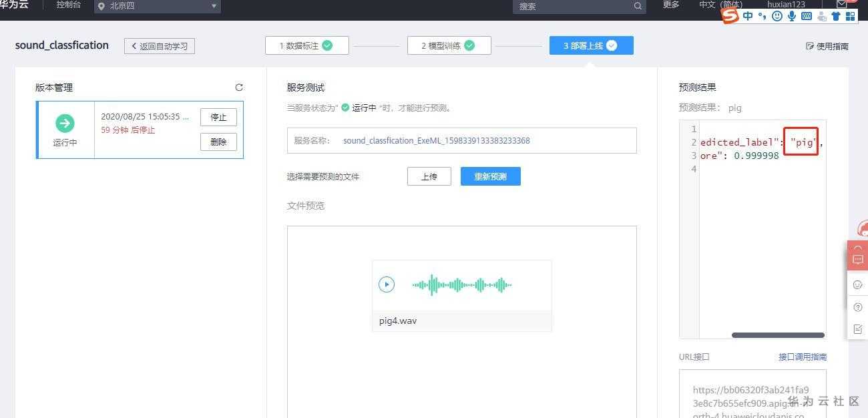The width and height of the screenshot is (868, 418).
Task: Switch Sogou input Chinese/English mode
Action: pos(748,16)
